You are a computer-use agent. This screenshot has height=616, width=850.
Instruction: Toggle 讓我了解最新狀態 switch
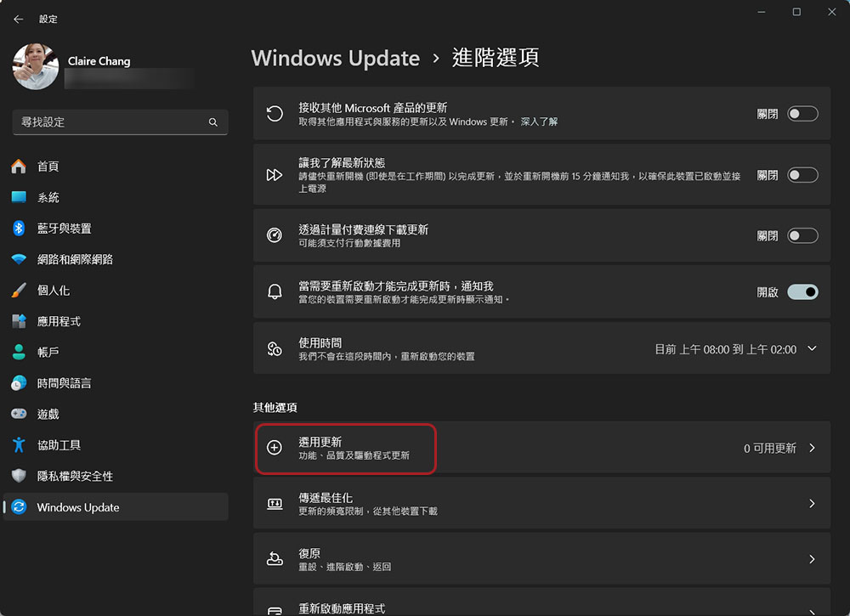pos(802,175)
